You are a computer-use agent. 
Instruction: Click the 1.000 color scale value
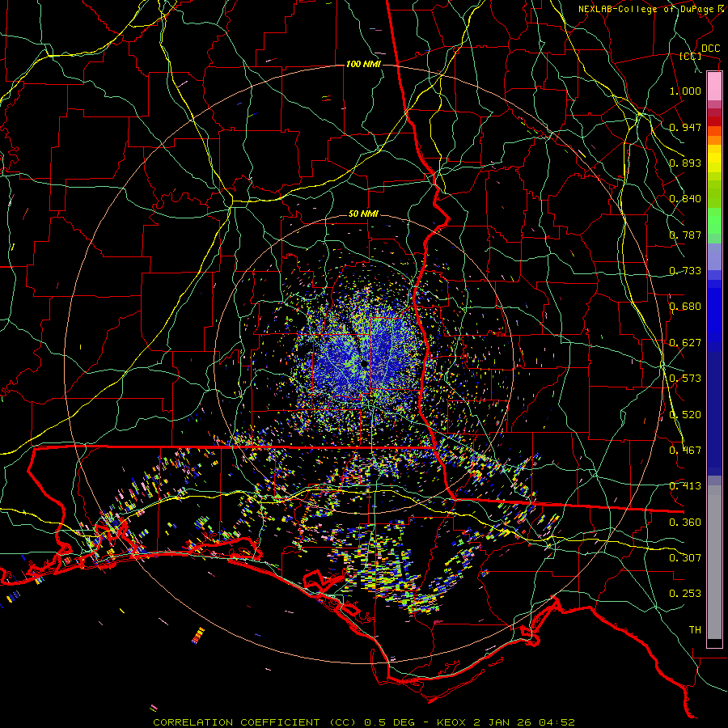685,91
